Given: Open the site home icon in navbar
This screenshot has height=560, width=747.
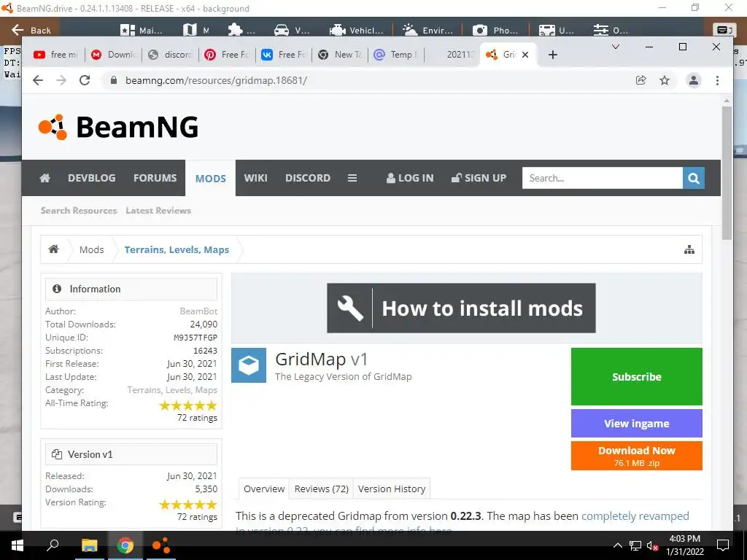Looking at the screenshot, I should (44, 178).
